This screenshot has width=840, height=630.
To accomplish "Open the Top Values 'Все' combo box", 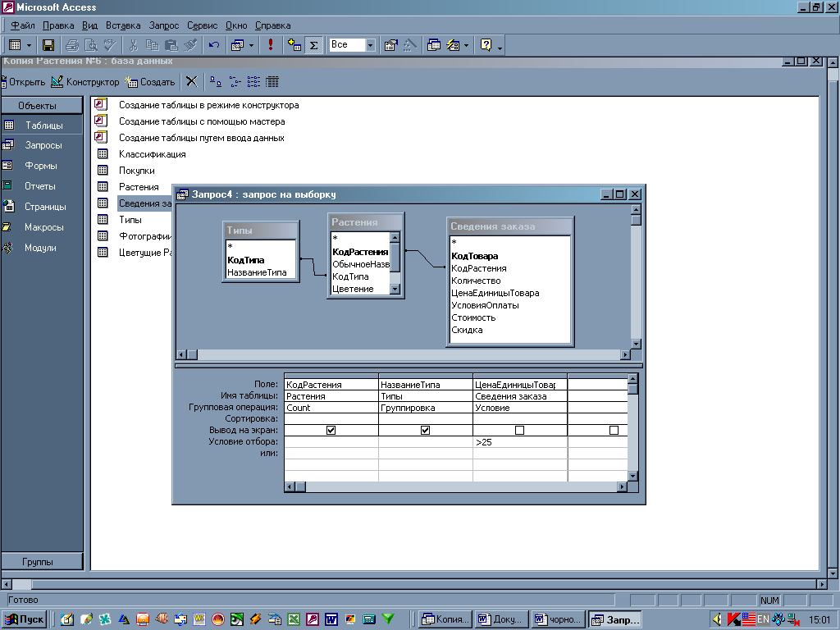I will coord(370,45).
